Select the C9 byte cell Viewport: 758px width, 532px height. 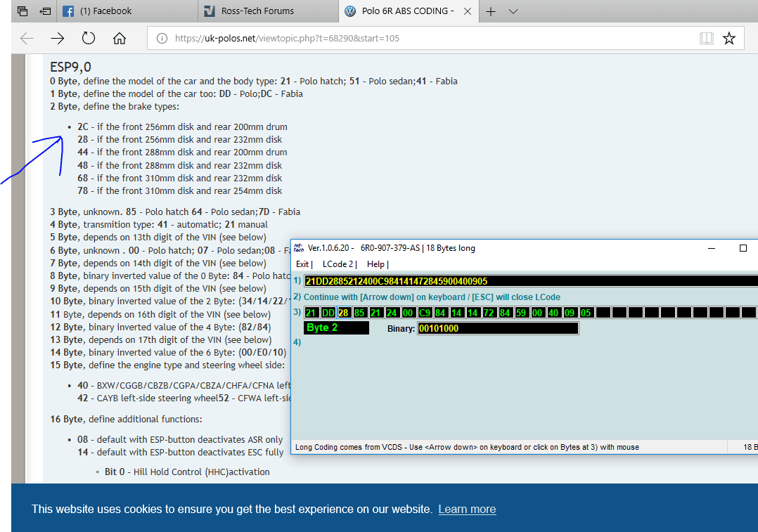425,313
